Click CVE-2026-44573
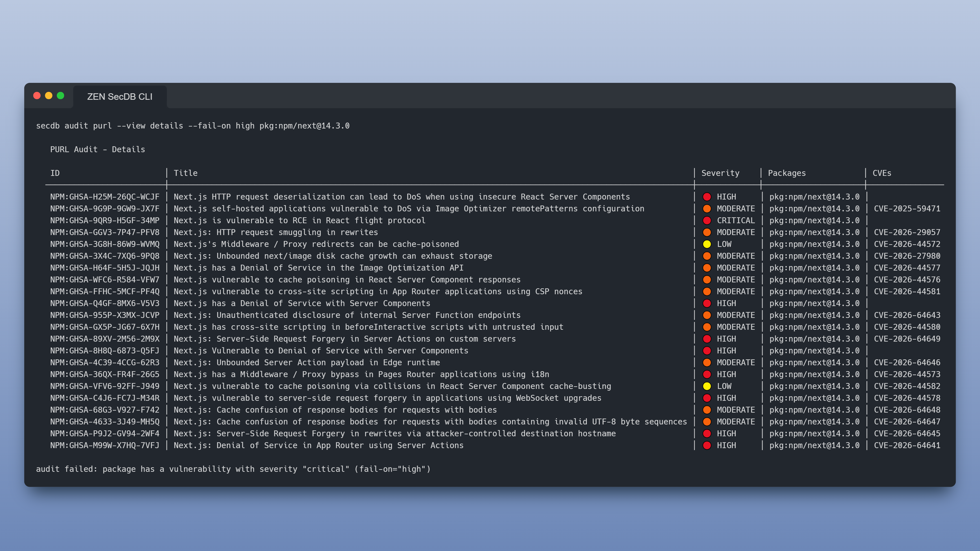 907,374
